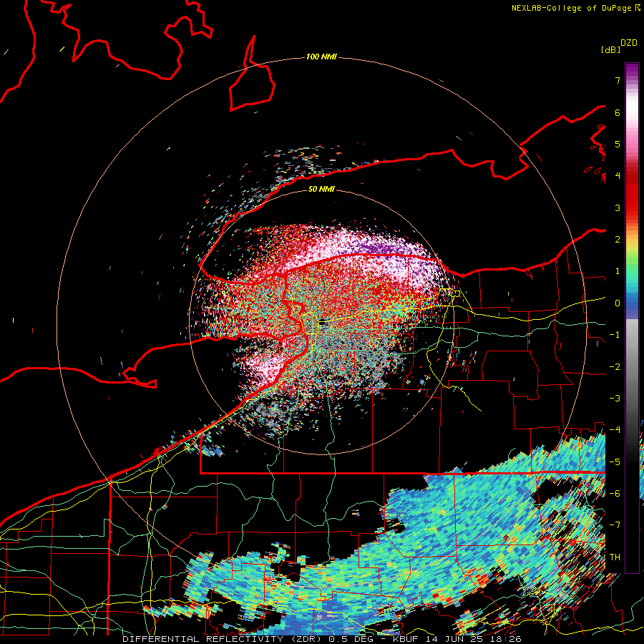Screen dimensions: 644x644
Task: Click the TH legend label
Action: tap(615, 557)
